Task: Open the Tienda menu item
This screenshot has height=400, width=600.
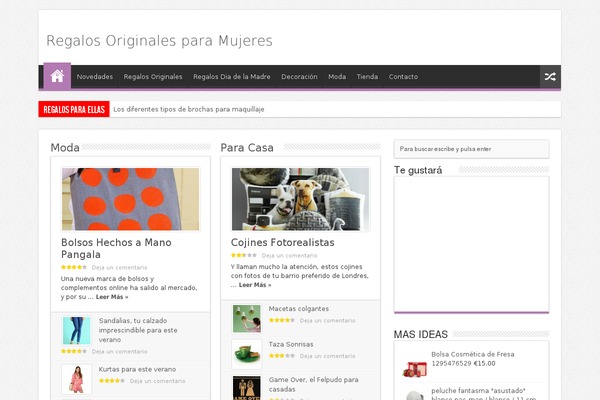Action: click(x=367, y=77)
